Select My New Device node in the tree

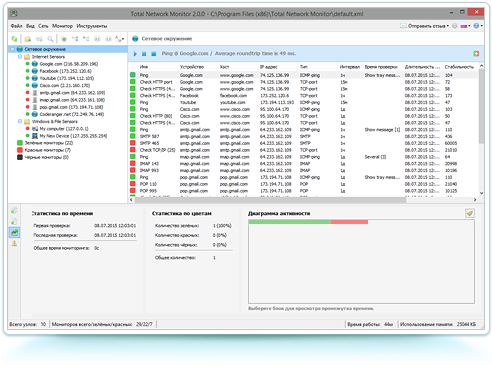point(73,136)
